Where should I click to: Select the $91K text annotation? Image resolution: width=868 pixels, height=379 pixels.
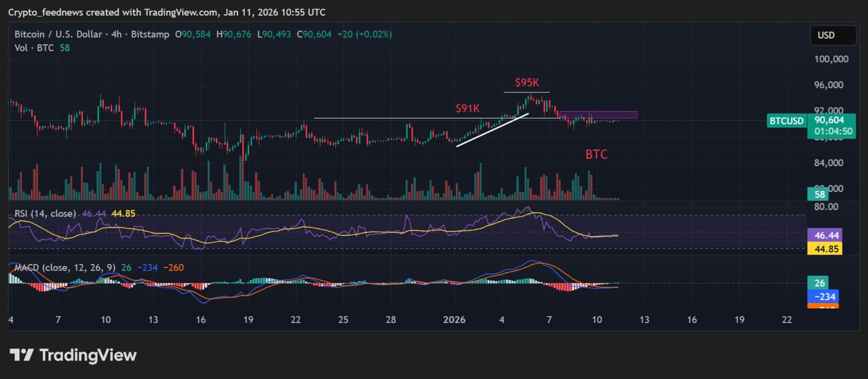(467, 108)
